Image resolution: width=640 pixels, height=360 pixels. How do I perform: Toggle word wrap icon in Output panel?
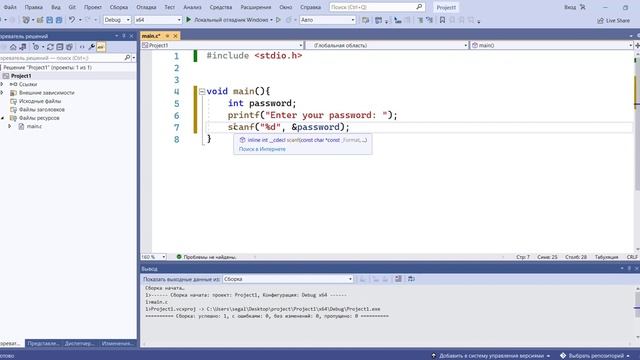click(411, 279)
